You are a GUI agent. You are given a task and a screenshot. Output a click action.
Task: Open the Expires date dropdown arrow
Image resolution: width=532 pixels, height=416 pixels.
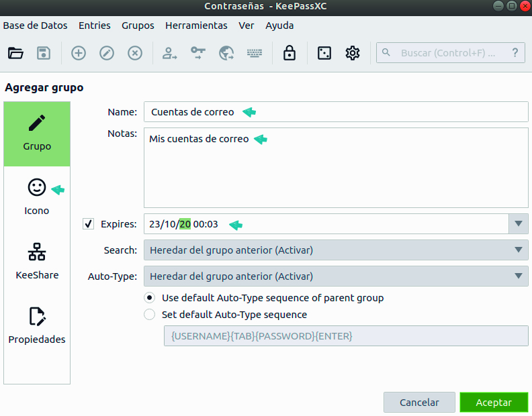point(518,224)
